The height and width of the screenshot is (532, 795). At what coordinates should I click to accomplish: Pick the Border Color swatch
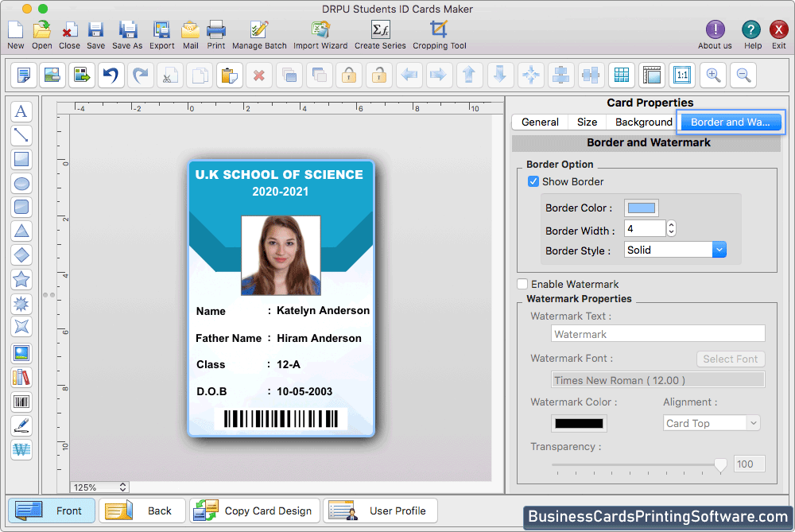pos(642,208)
